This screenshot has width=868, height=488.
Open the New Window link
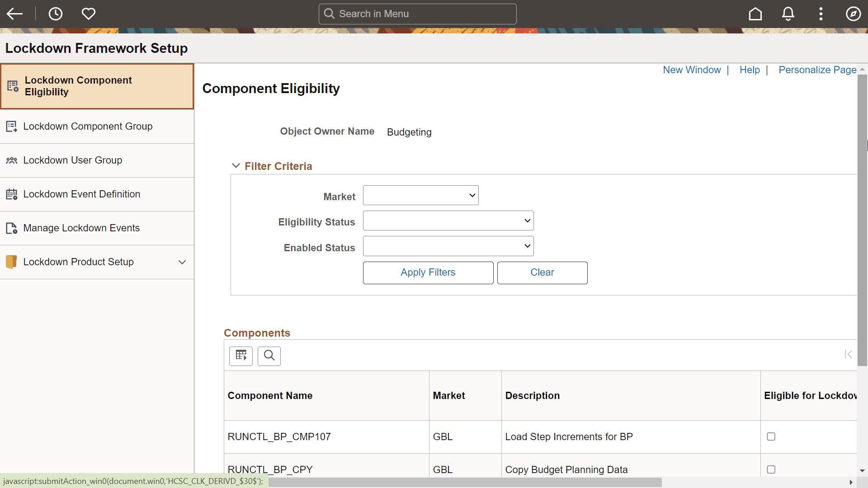[x=692, y=70]
